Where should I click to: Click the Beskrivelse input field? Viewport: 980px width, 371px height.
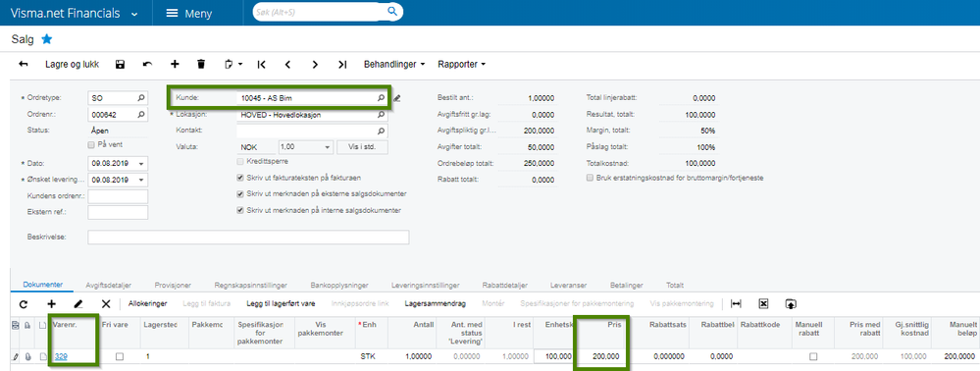point(249,238)
